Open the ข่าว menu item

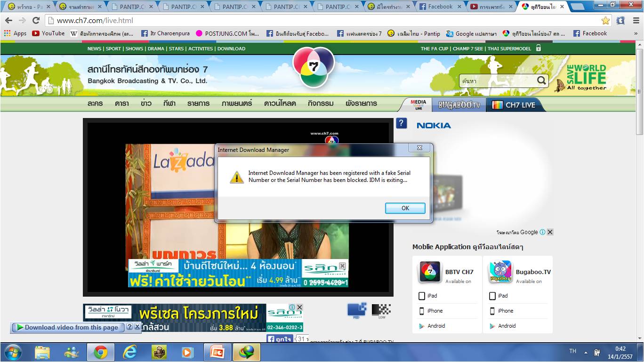point(146,103)
